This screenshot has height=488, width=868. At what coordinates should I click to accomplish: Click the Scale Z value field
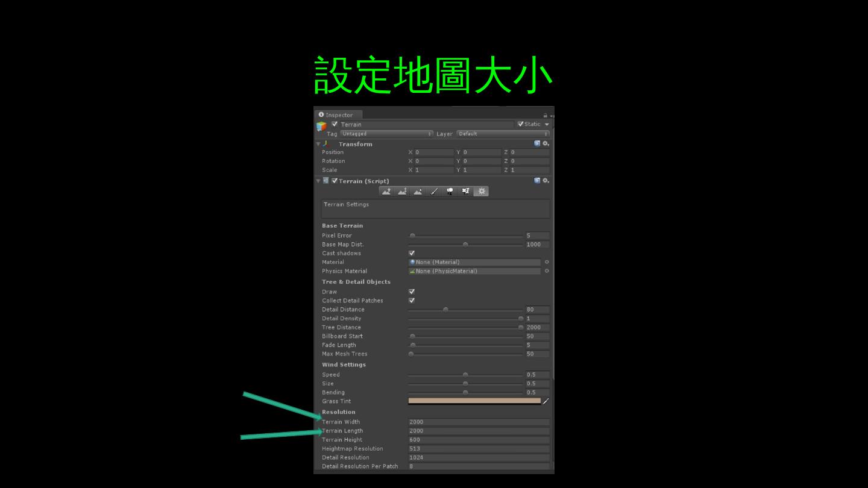pyautogui.click(x=530, y=170)
